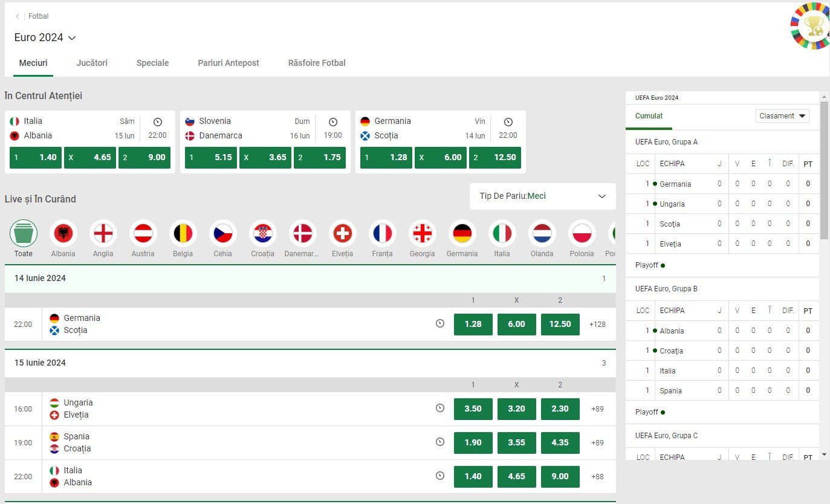Filter matches by Albania flag
Screen dimensions: 830x504
[x=63, y=233]
